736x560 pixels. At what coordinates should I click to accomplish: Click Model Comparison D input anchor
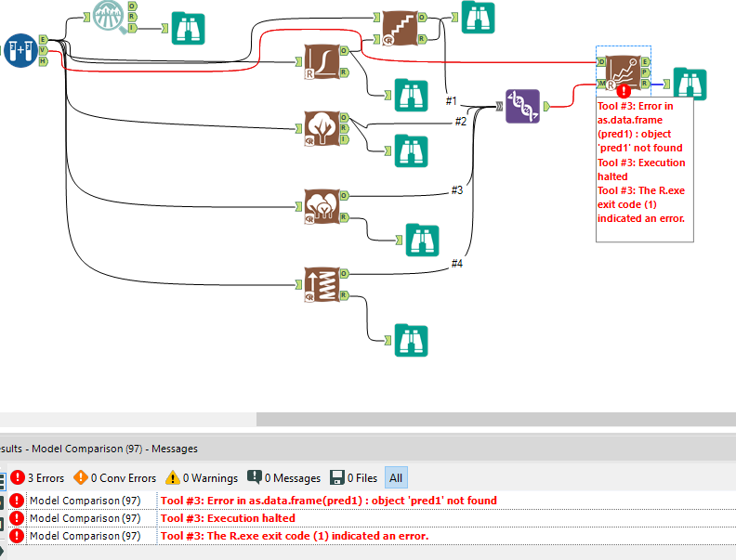(x=601, y=61)
